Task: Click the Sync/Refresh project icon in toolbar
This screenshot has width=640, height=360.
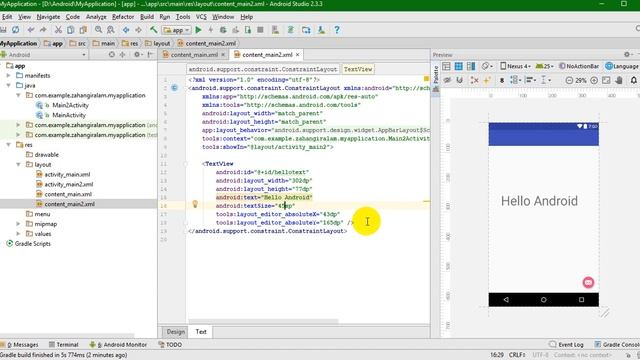Action: pyautogui.click(x=16, y=30)
